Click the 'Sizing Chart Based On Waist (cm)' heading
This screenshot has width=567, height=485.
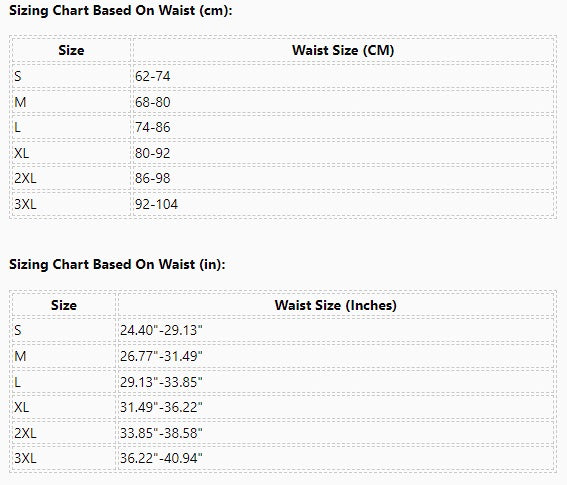click(120, 10)
